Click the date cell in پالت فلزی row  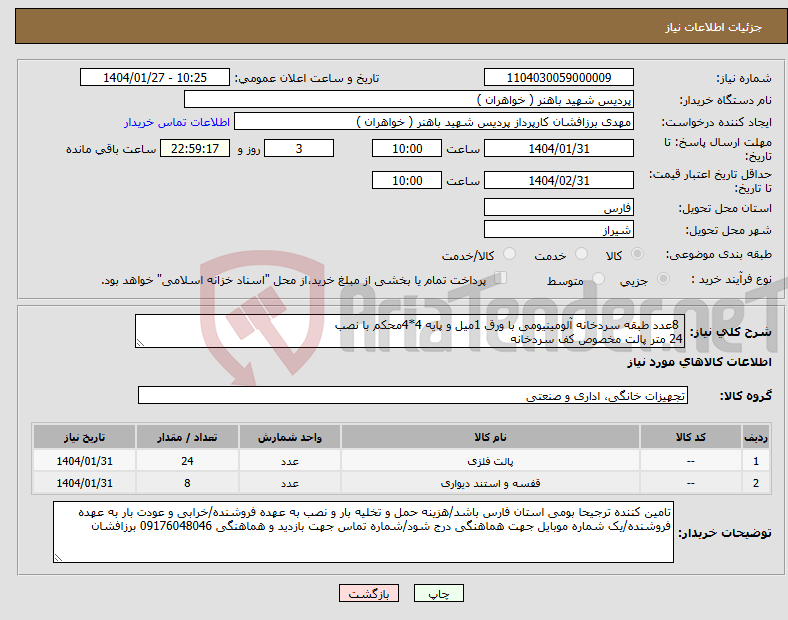[84, 461]
